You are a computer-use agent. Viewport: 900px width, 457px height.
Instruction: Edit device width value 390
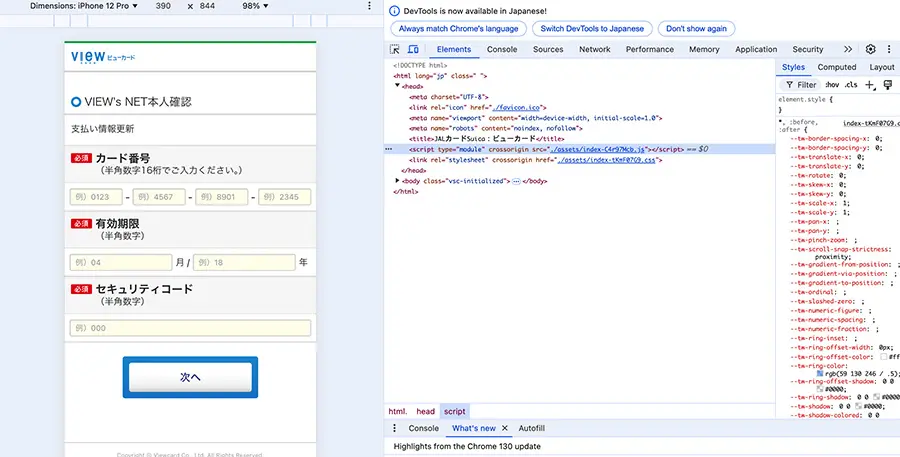click(x=163, y=6)
